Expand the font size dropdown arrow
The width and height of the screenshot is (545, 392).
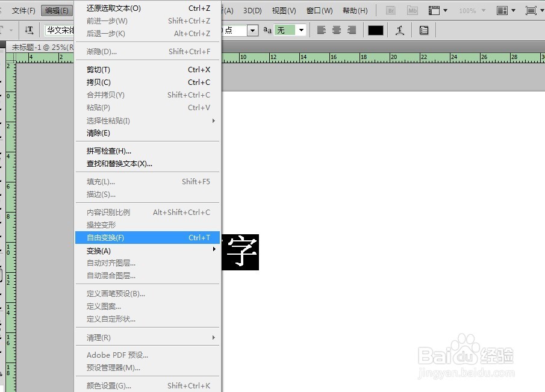[252, 30]
